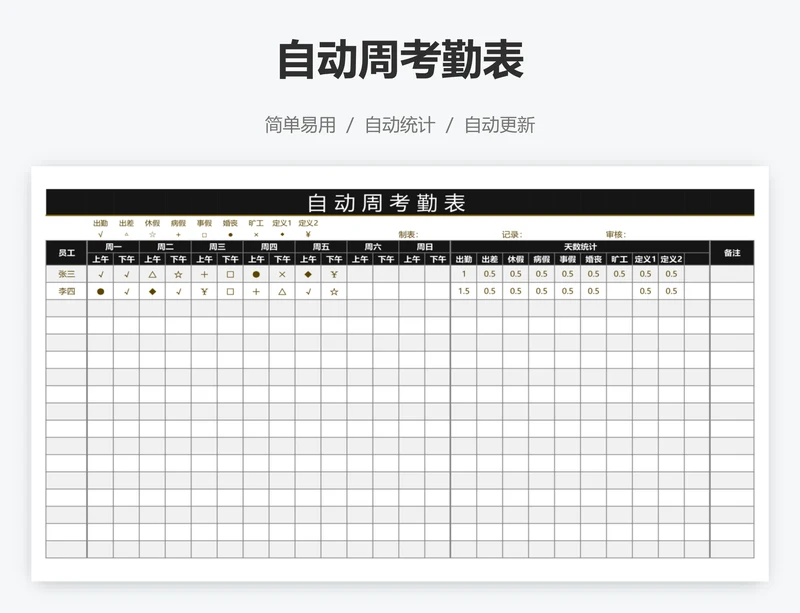
Task: Select the square symbol in 张三's 周三 下午 cell
Action: (230, 275)
